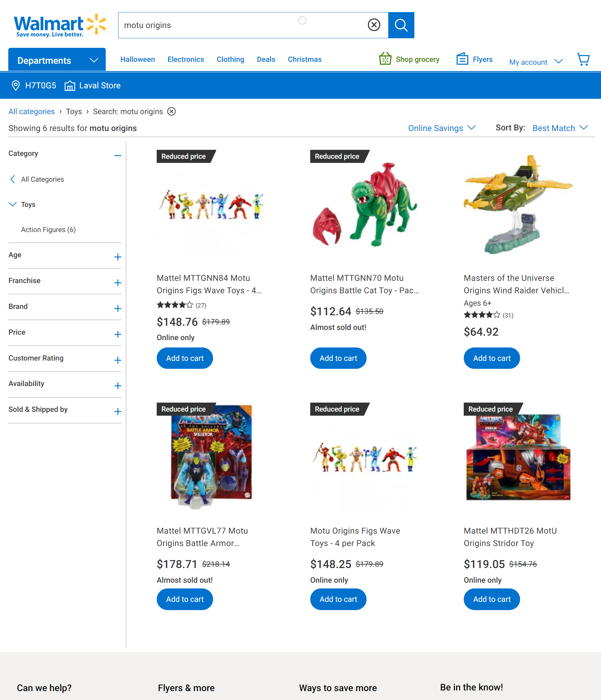Image resolution: width=601 pixels, height=700 pixels.
Task: Open the Online Savings dropdown
Action: click(x=442, y=128)
